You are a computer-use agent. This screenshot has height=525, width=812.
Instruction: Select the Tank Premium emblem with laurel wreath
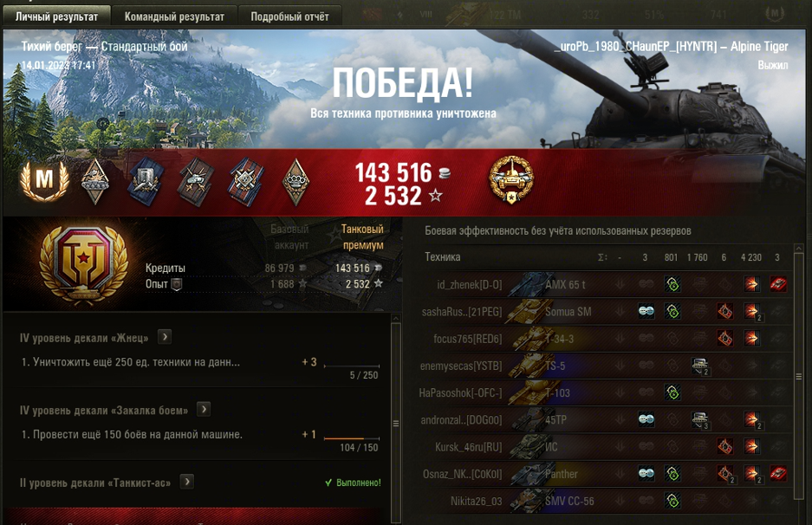point(83,264)
